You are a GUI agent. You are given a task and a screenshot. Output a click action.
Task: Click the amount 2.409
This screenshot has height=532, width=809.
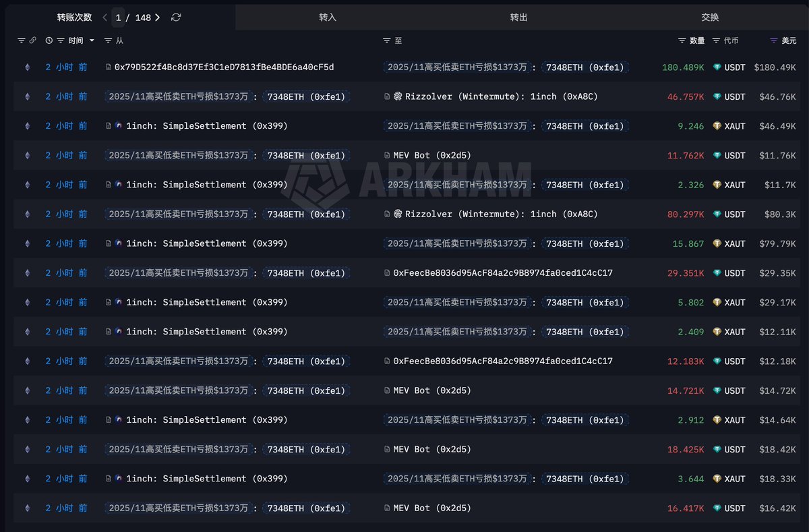(691, 332)
